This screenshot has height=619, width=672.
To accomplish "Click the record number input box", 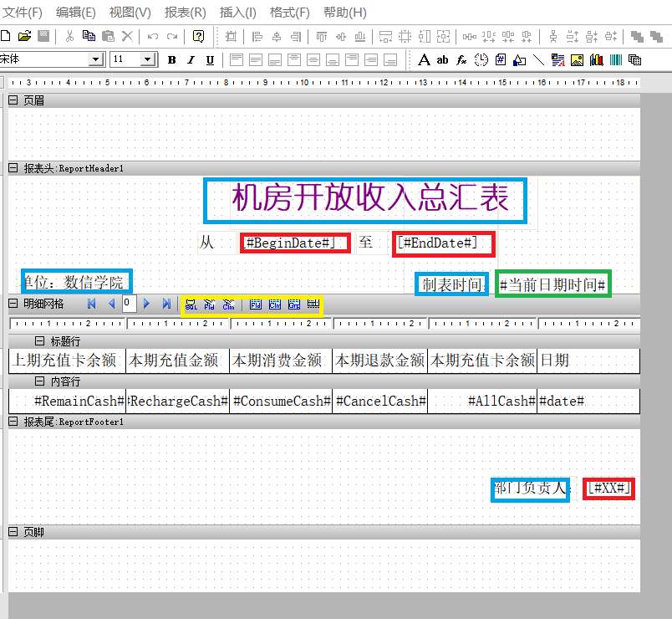I will pos(128,304).
